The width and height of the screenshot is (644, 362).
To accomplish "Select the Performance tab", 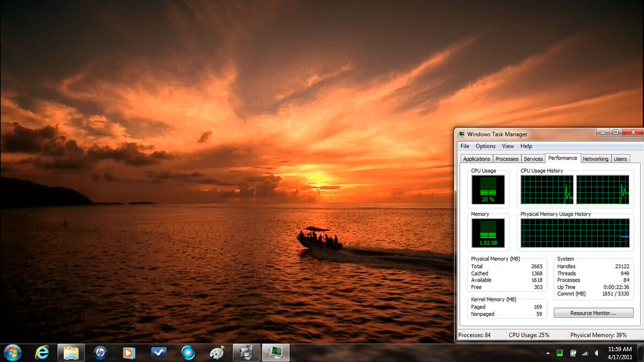I will click(562, 158).
